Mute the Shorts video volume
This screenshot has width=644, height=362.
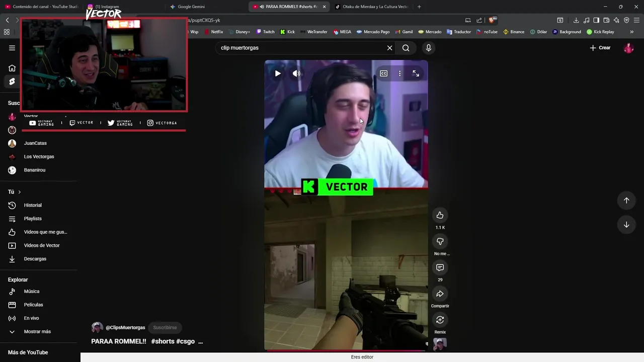click(x=296, y=73)
